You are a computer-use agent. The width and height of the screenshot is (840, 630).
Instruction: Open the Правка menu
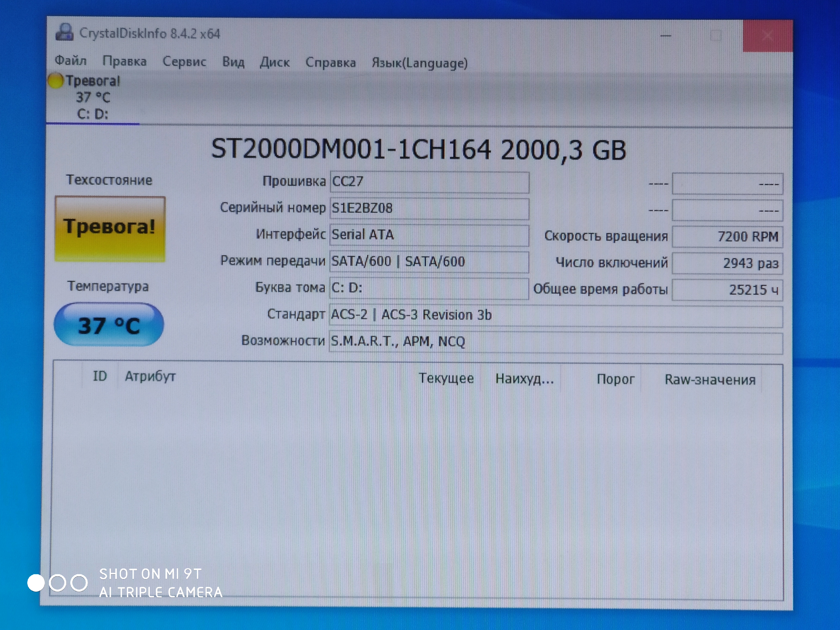click(x=125, y=61)
